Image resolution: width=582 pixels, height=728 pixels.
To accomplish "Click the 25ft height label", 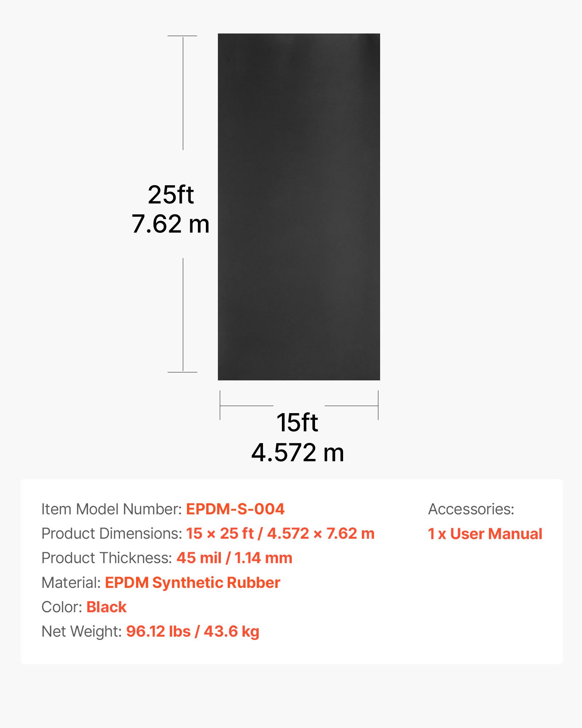I will click(x=171, y=195).
